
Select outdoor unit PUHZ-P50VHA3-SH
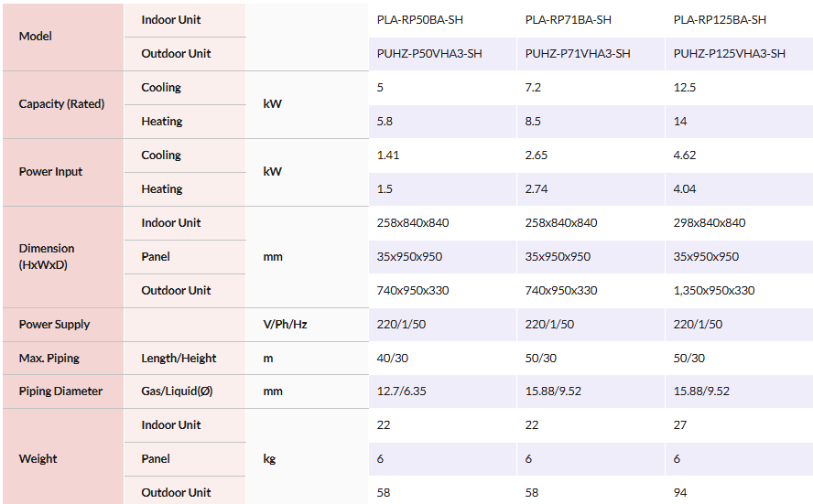429,54
